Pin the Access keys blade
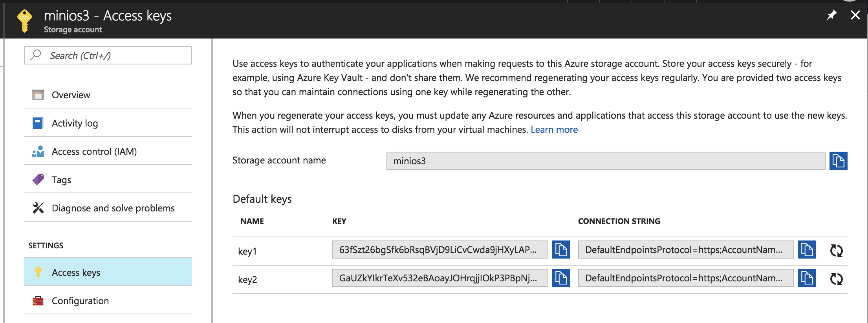 coord(831,15)
